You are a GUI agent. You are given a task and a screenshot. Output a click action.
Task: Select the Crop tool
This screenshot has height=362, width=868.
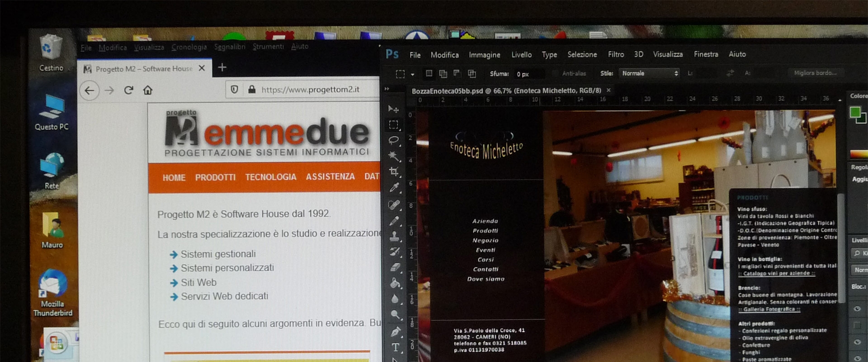click(394, 171)
